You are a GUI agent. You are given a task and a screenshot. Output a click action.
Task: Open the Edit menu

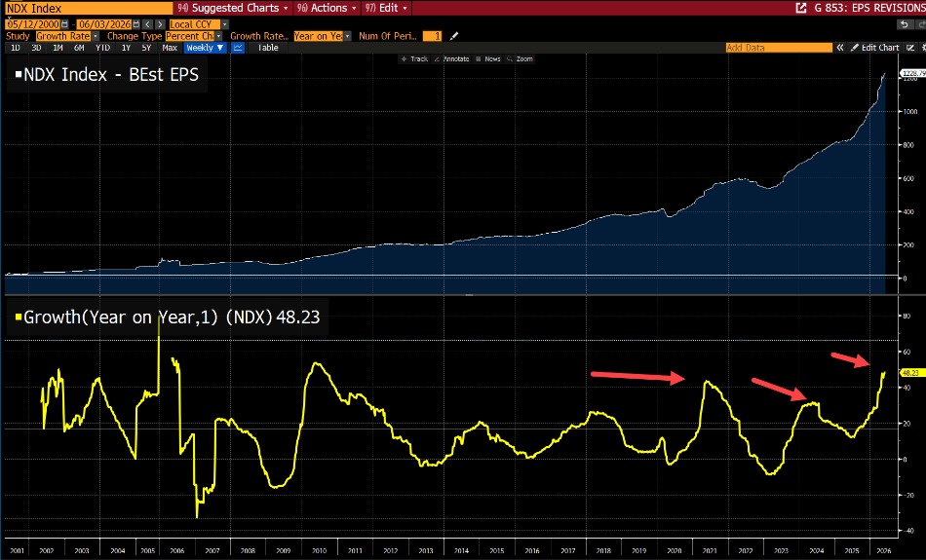tap(386, 8)
